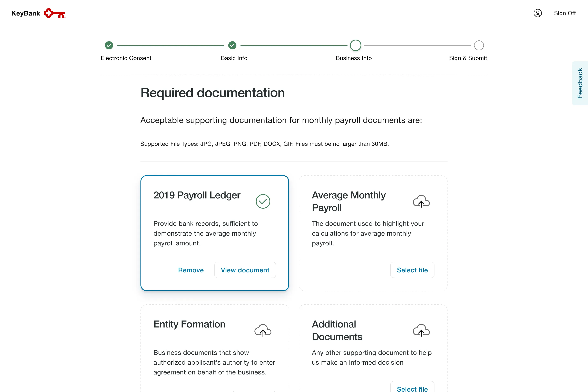
Task: Open the Feedback side tab
Action: click(x=580, y=83)
